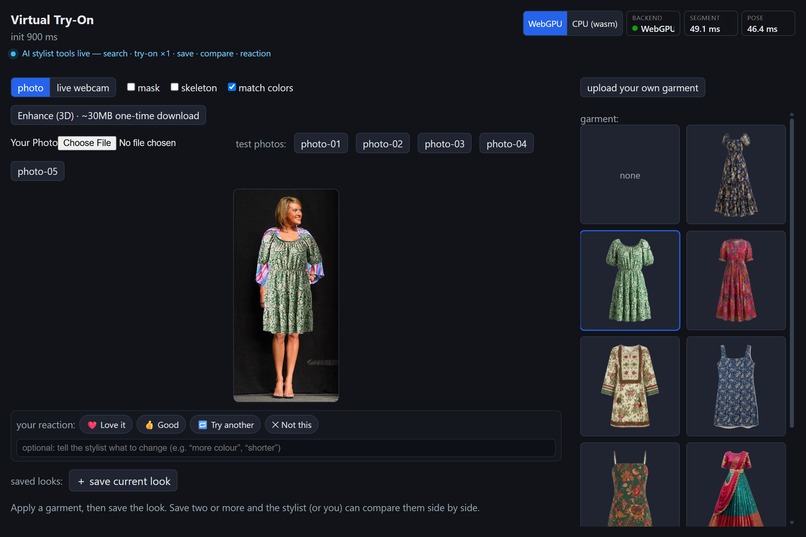
Task: Click the stylist feedback text field
Action: [x=286, y=448]
